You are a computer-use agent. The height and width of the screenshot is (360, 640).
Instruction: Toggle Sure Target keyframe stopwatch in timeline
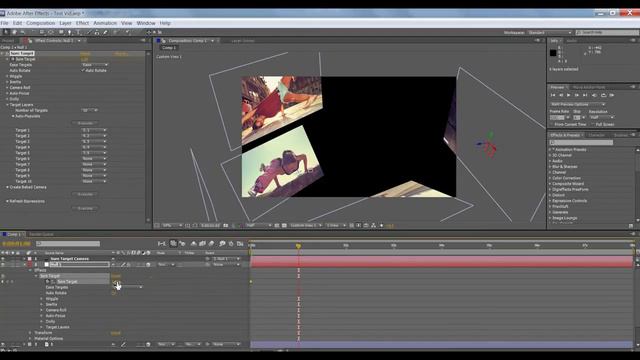point(48,282)
